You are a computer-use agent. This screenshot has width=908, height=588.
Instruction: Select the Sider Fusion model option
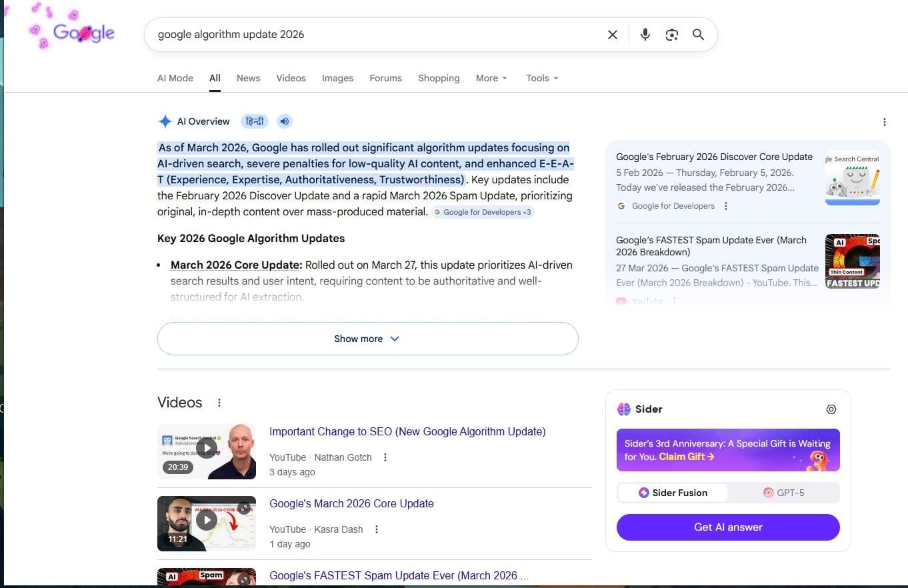673,493
